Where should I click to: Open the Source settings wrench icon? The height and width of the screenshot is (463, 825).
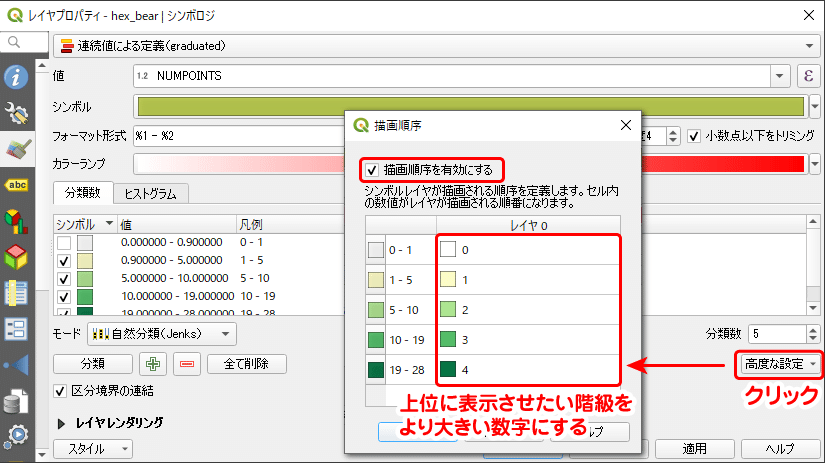tap(16, 113)
